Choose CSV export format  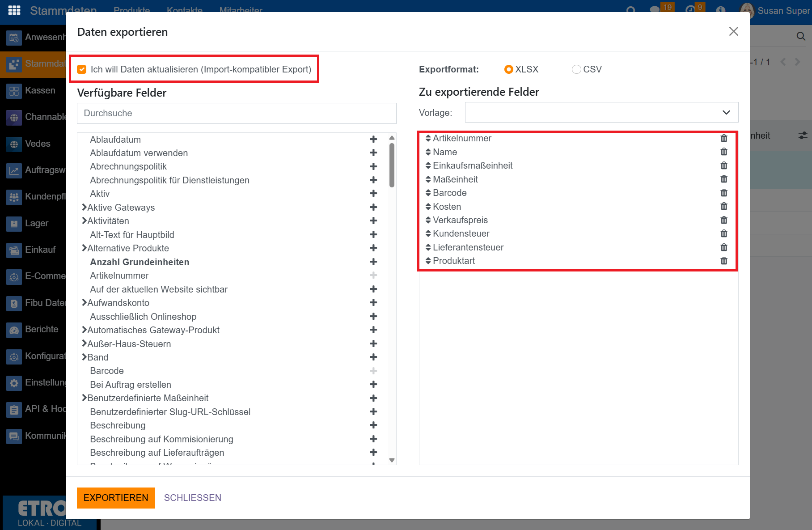[x=576, y=69]
